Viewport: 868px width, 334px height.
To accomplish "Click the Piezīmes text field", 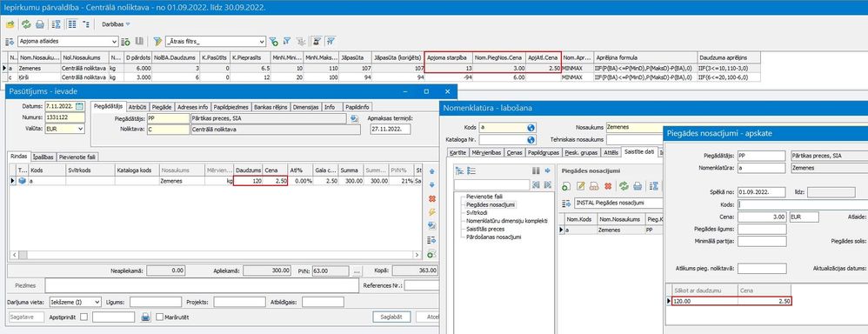I will coord(202,285).
